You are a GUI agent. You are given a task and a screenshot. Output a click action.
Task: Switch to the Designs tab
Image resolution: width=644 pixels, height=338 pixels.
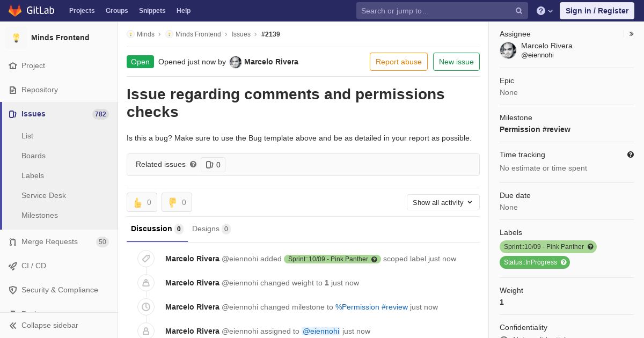tap(211, 229)
